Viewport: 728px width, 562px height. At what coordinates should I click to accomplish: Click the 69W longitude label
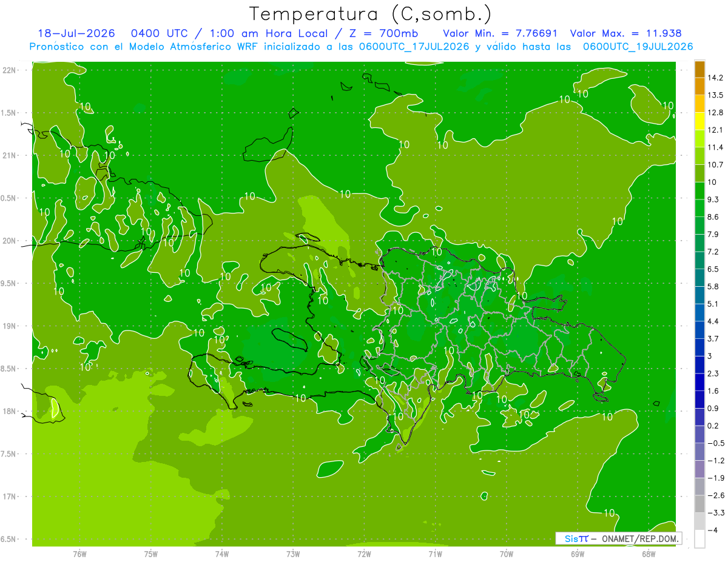(x=577, y=554)
